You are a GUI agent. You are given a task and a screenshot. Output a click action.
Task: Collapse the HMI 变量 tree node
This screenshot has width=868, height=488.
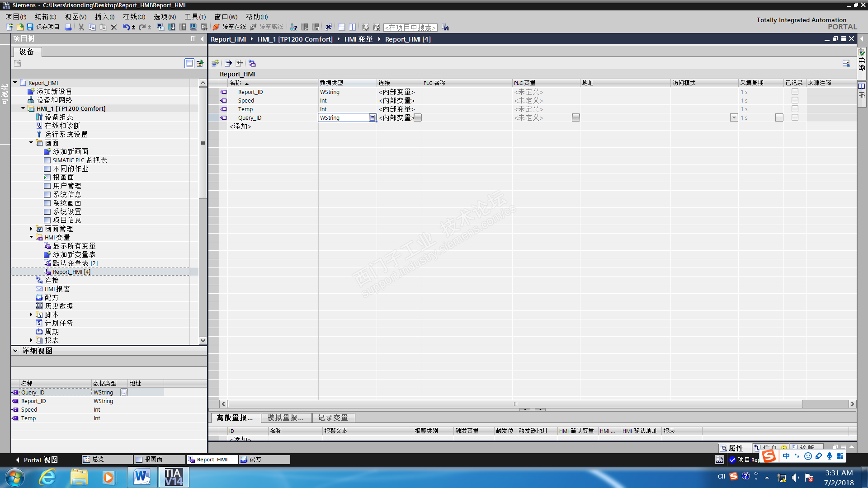click(31, 237)
